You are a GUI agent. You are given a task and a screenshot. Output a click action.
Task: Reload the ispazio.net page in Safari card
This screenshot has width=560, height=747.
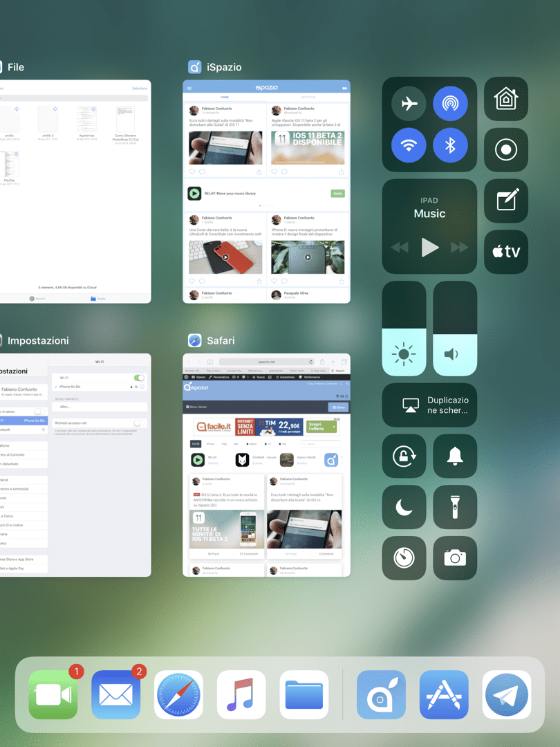pos(311,362)
